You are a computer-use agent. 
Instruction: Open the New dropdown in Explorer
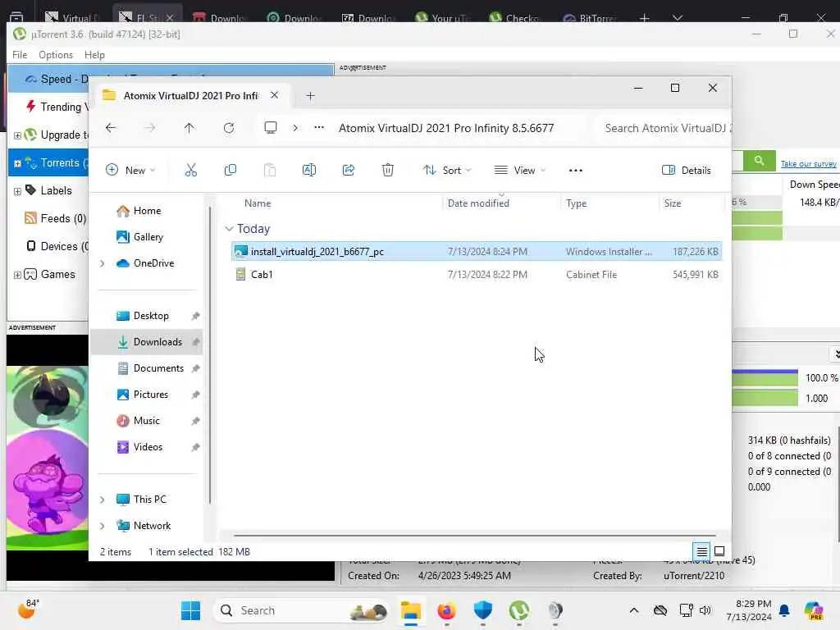point(130,171)
